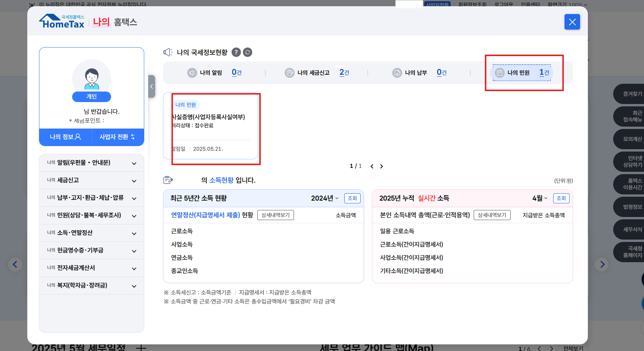Expand 나의 소득·연말정산 menu
The height and width of the screenshot is (351, 644).
click(x=92, y=233)
